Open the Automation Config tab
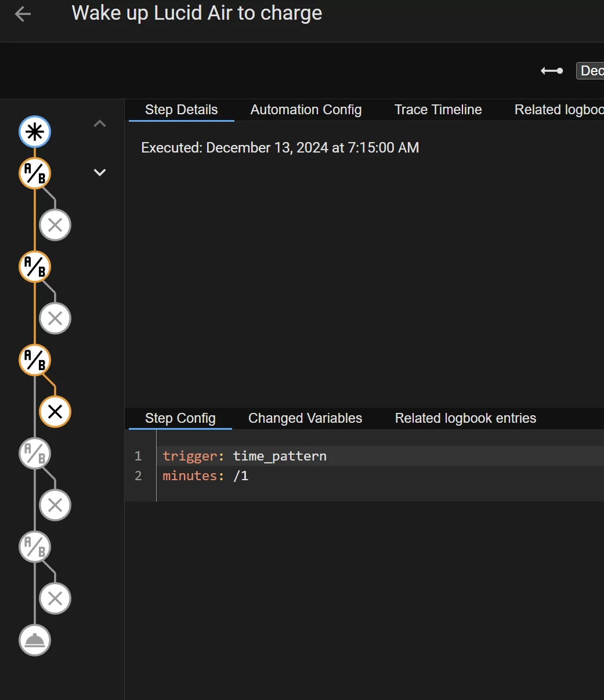The width and height of the screenshot is (604, 700). pyautogui.click(x=306, y=110)
